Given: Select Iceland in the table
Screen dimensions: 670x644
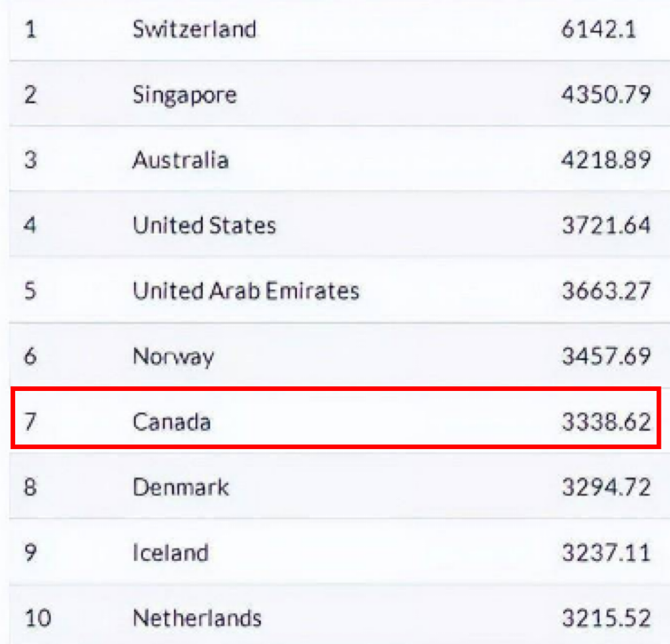Looking at the screenshot, I should [x=171, y=552].
